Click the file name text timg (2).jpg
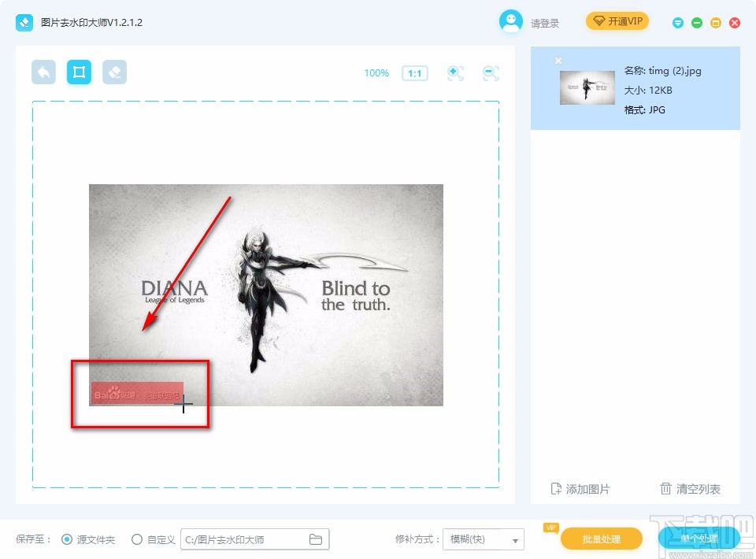The height and width of the screenshot is (559, 756). click(x=675, y=71)
